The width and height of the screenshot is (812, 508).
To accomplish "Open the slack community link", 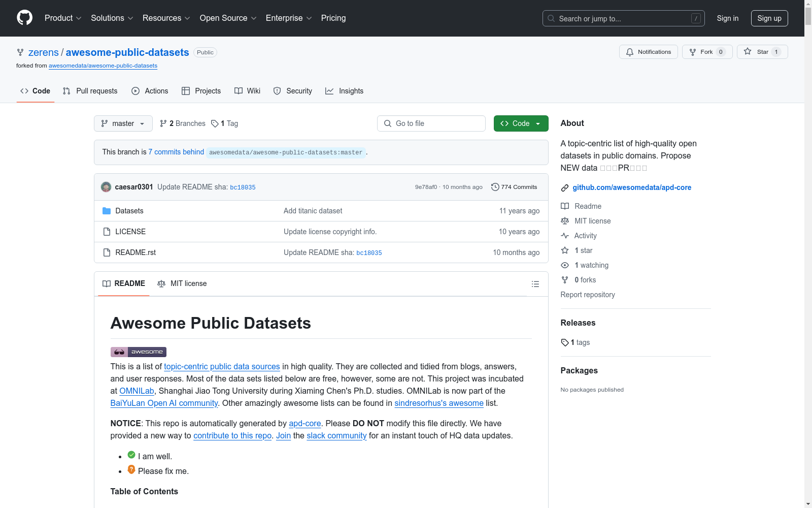I will [336, 435].
